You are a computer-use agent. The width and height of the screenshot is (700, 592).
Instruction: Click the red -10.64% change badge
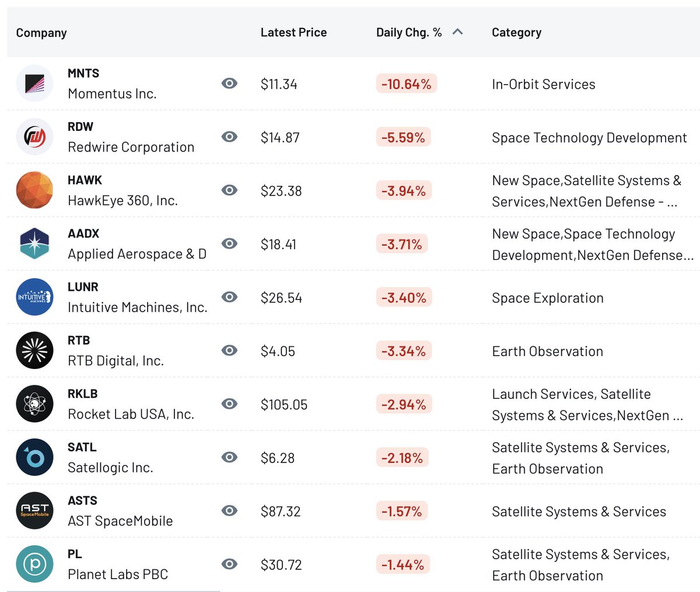pyautogui.click(x=406, y=84)
